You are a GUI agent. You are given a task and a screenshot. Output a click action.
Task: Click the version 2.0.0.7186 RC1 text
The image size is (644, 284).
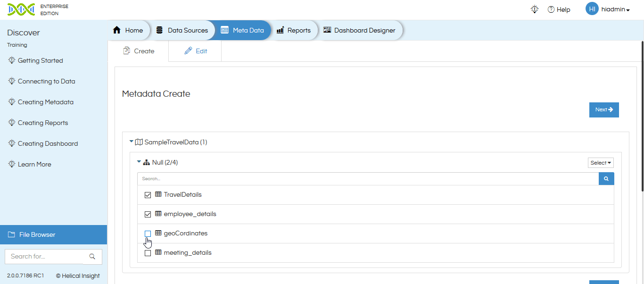[x=25, y=276]
